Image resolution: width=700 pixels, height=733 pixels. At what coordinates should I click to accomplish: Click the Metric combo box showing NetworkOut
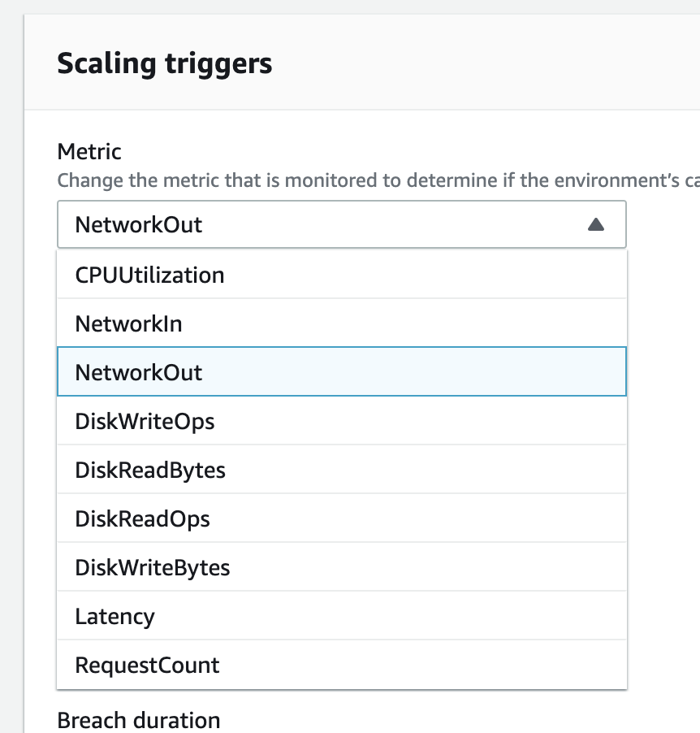tap(325, 224)
